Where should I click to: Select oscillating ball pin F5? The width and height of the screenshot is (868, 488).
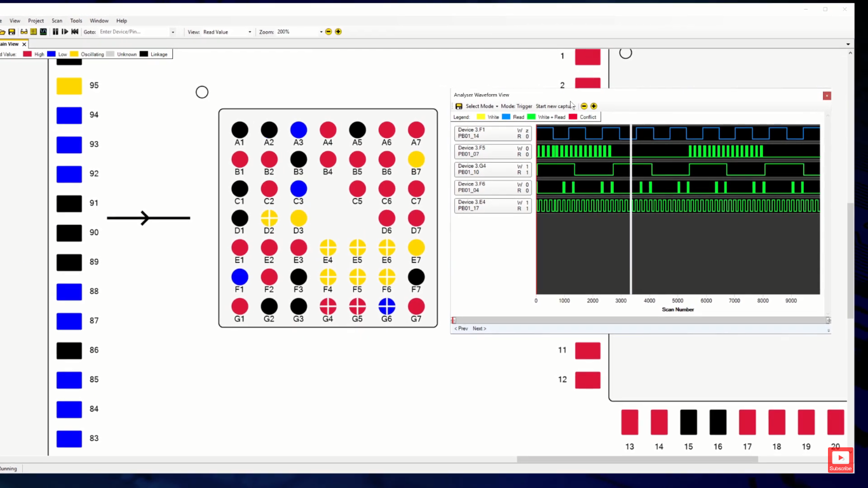pyautogui.click(x=358, y=277)
